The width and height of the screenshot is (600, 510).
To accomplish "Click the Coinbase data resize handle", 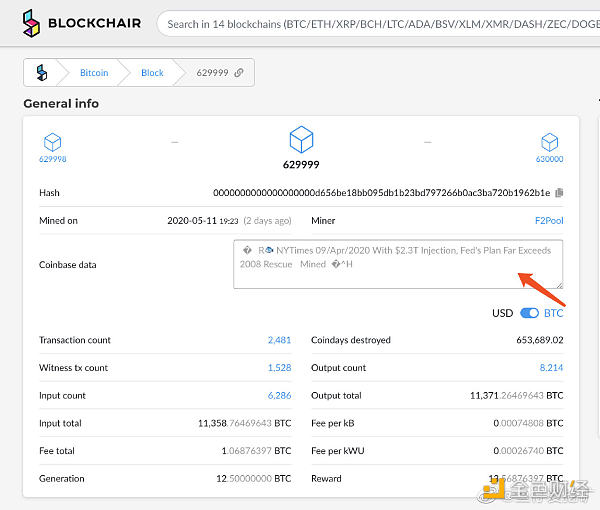I will point(559,285).
